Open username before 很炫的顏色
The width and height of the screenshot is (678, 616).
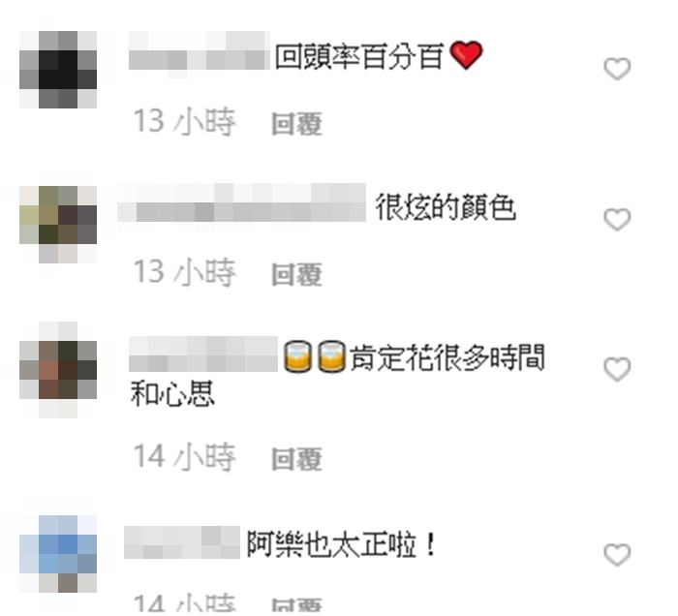coord(241,203)
